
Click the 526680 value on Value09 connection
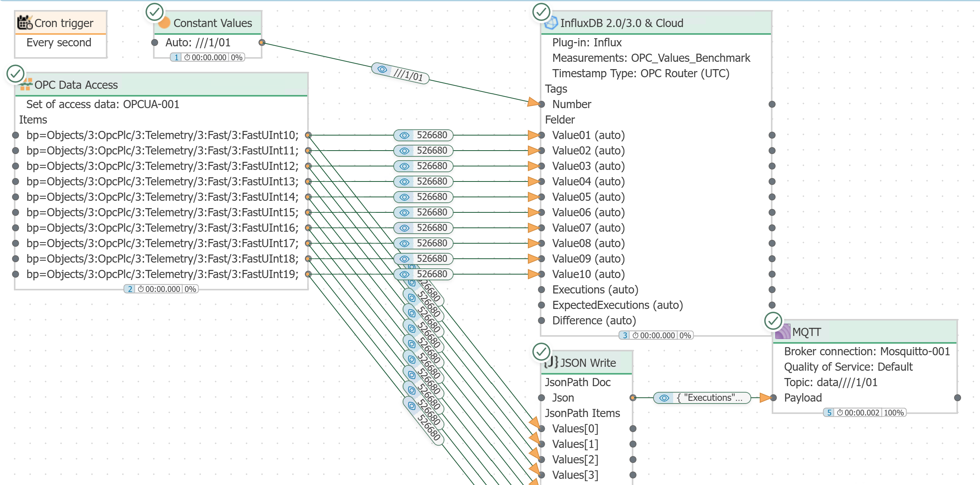pyautogui.click(x=432, y=259)
